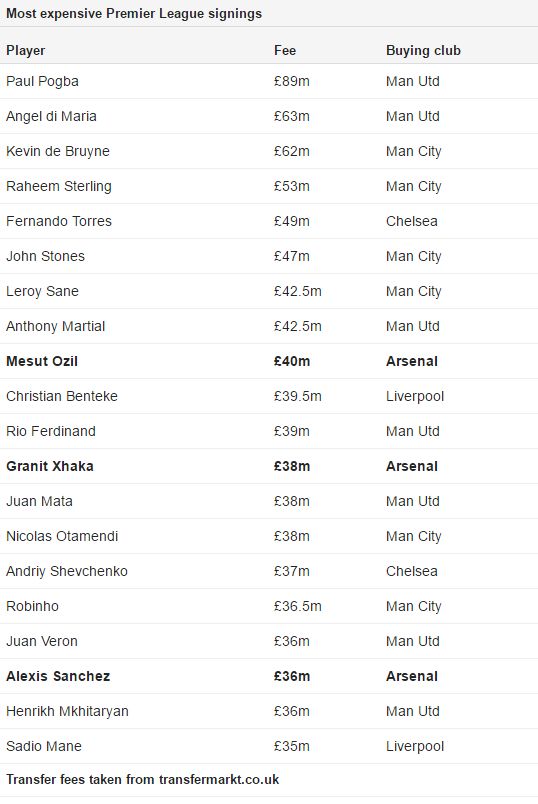Click the bold Mesut Ozil entry

[42, 361]
